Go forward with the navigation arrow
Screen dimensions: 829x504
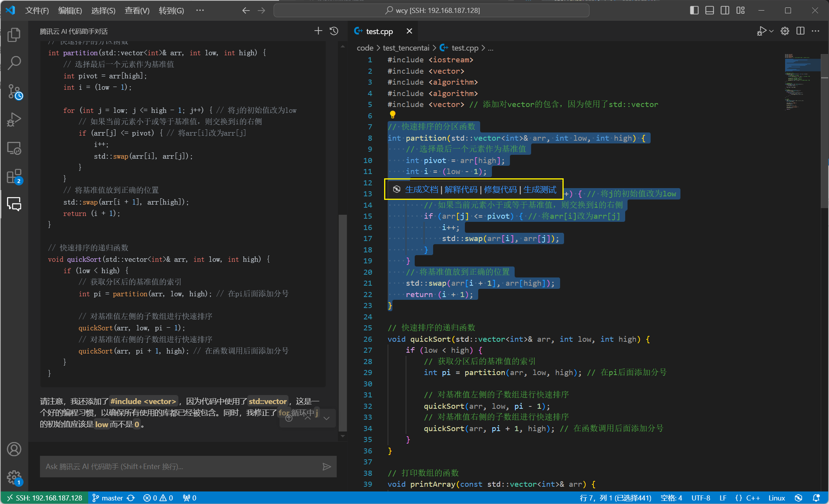(x=261, y=11)
